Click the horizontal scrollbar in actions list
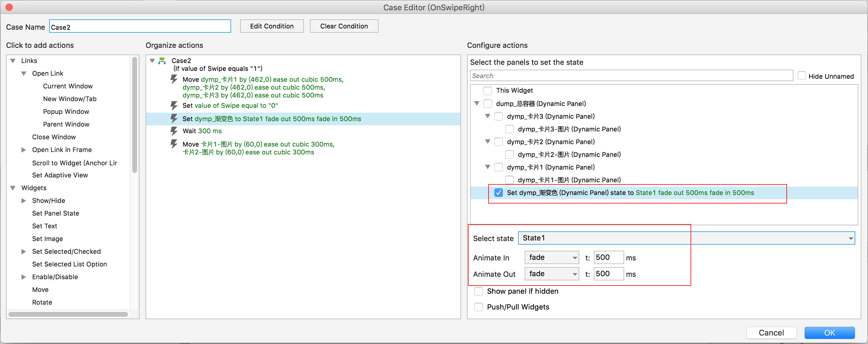This screenshot has height=344, width=868. [x=68, y=314]
